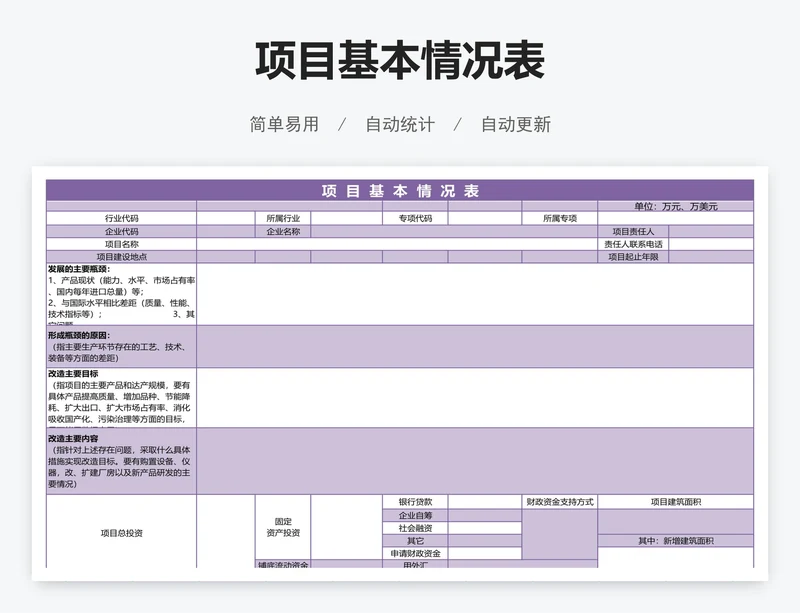Click the empty input cell beside 行业代码
This screenshot has height=613, width=800.
(226, 218)
